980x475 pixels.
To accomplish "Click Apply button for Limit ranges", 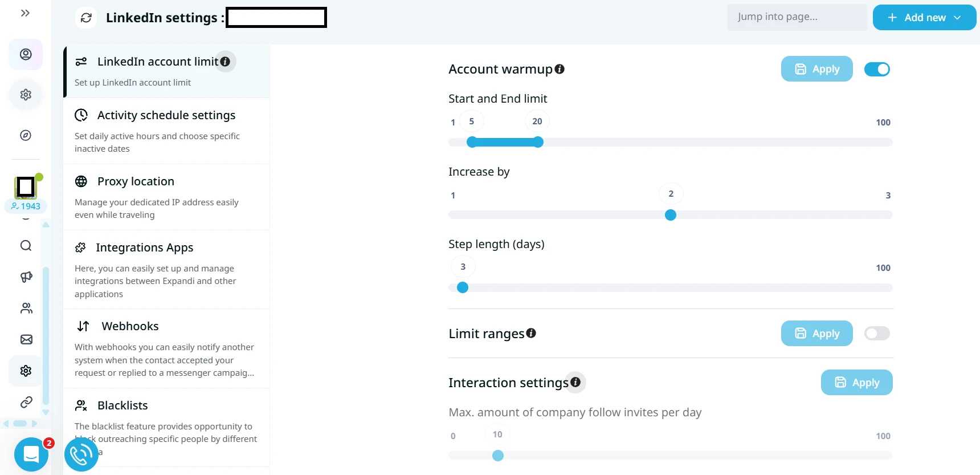I will [816, 334].
